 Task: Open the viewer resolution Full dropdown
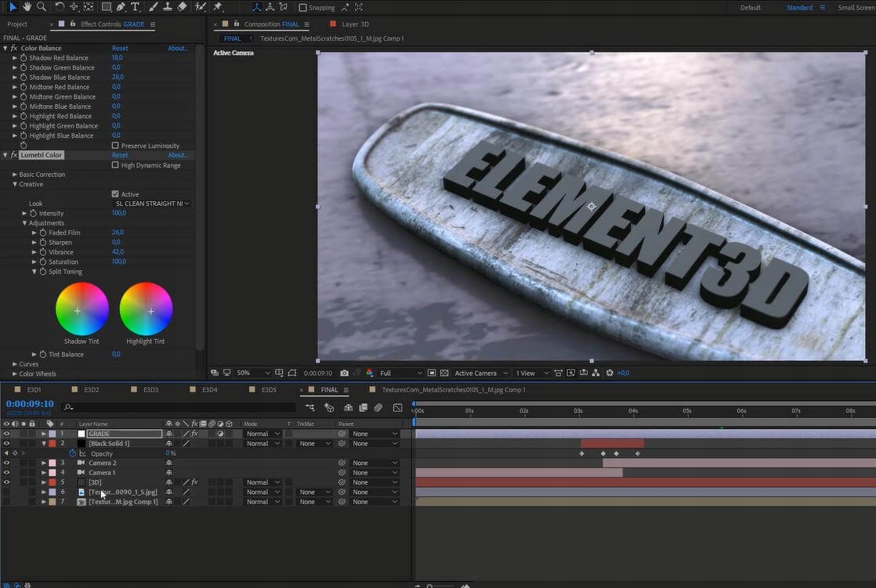tap(401, 373)
